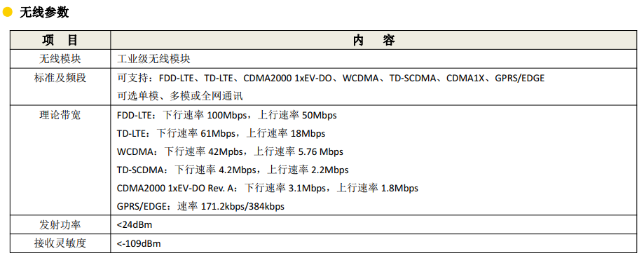This screenshot has height=258, width=644.
Task: Click the CDMA2000 1xEV-DO Rev. A line
Action: [x=268, y=188]
